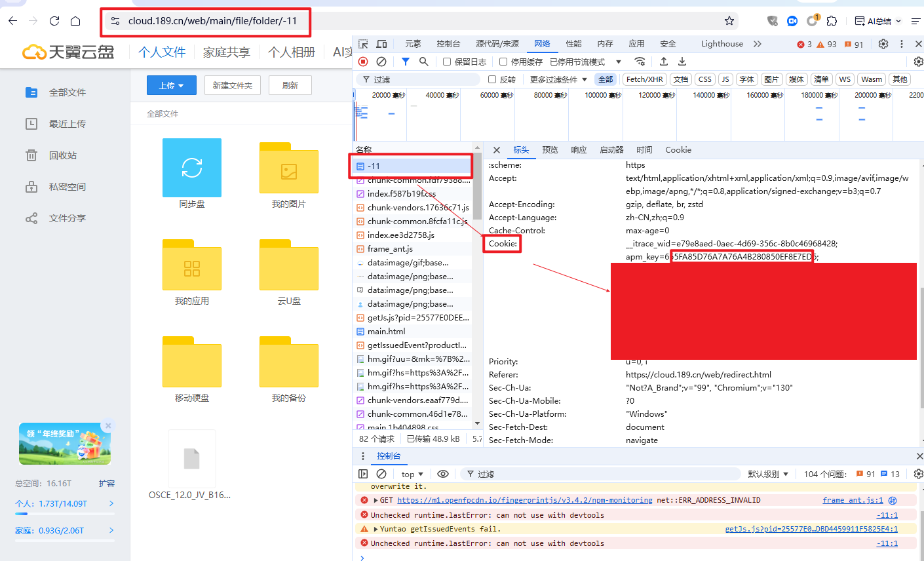924x561 pixels.
Task: Tick the 反转 filter checkbox
Action: (492, 79)
